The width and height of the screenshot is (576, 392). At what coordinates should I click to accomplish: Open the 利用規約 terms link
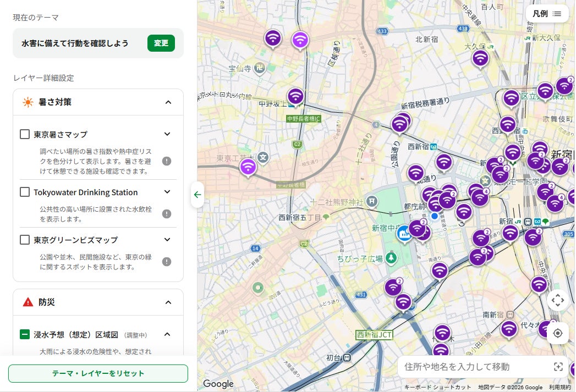tap(560, 387)
